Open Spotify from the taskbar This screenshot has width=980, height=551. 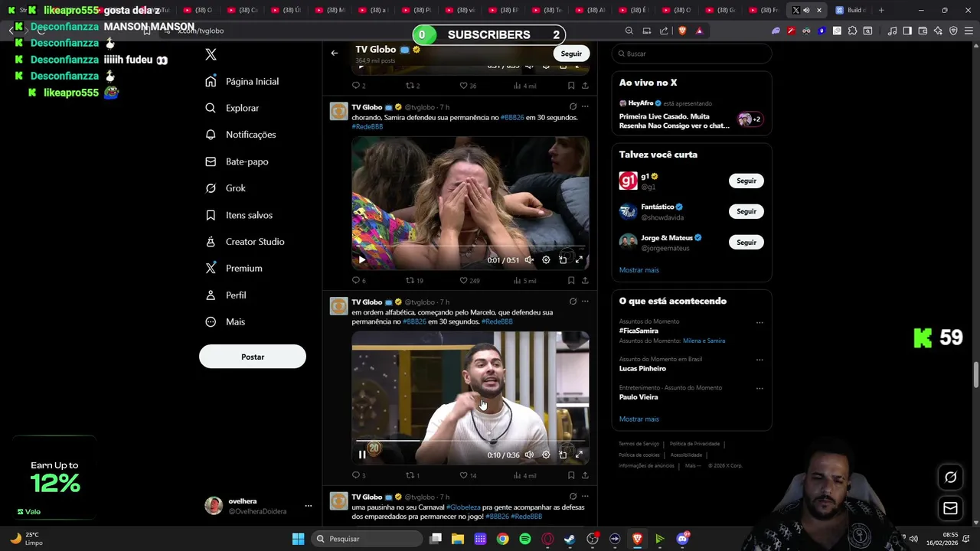pyautogui.click(x=524, y=539)
